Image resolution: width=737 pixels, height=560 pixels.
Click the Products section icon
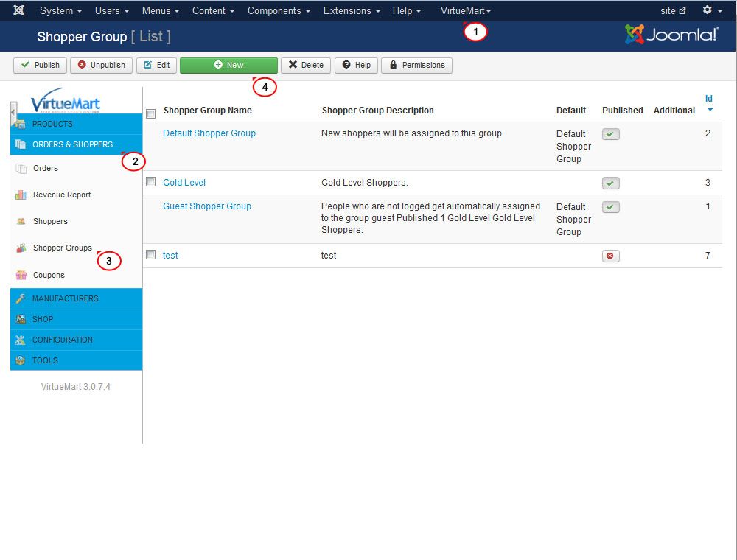[x=20, y=124]
